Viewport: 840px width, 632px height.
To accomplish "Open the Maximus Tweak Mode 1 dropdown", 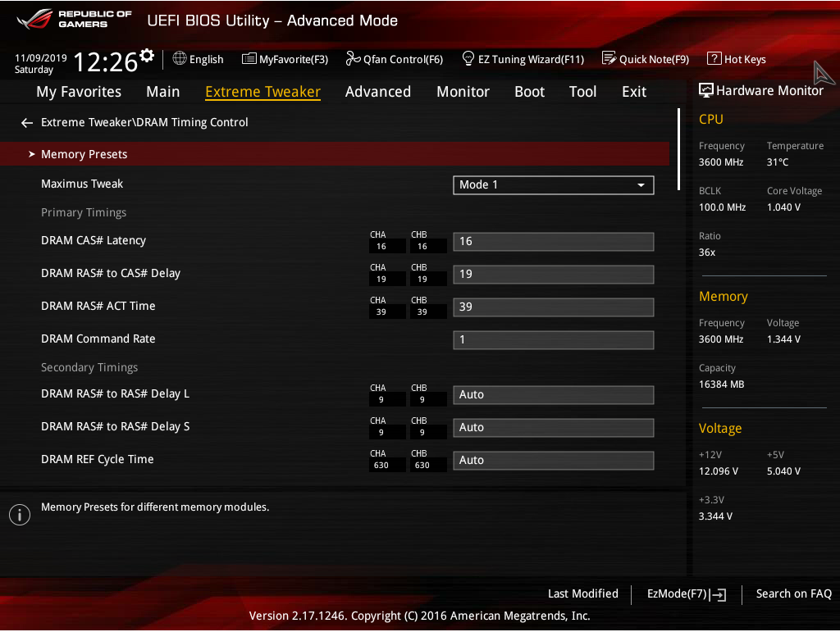I will pos(554,185).
